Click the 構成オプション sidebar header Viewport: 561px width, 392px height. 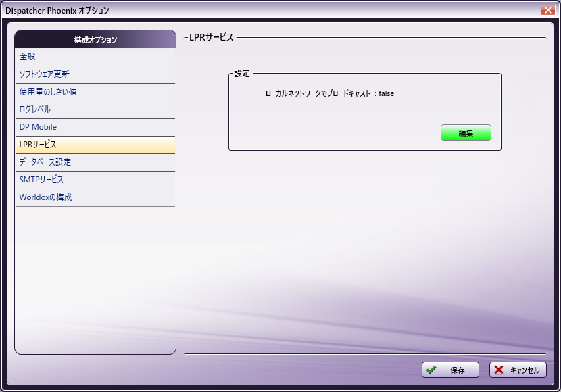click(95, 40)
